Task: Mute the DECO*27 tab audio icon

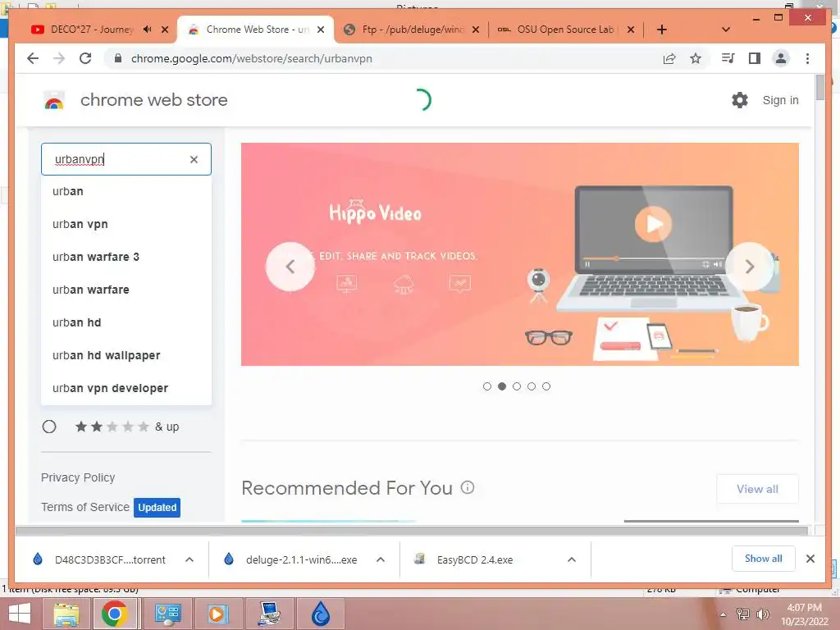Action: pos(148,30)
